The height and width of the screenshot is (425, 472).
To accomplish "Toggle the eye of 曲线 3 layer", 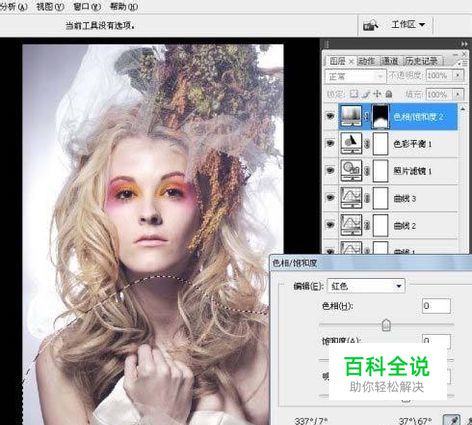I will 330,198.
